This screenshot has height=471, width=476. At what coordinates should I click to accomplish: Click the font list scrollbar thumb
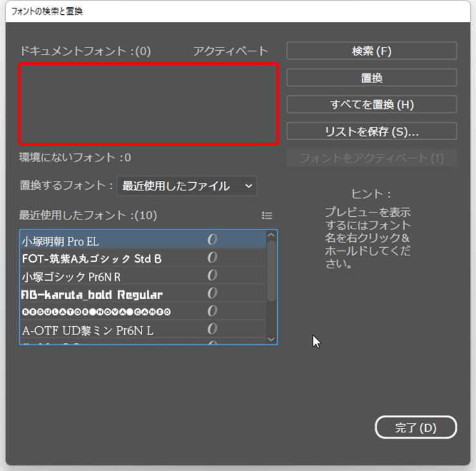pos(271,270)
